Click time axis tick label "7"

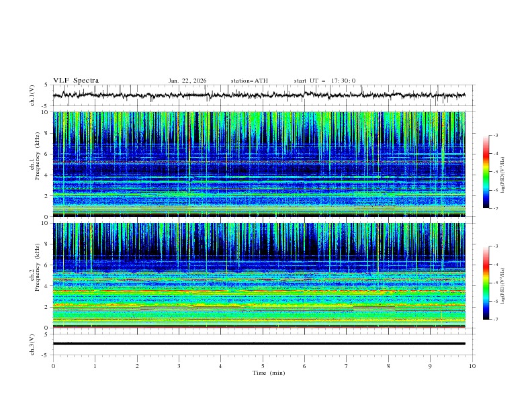347,366
